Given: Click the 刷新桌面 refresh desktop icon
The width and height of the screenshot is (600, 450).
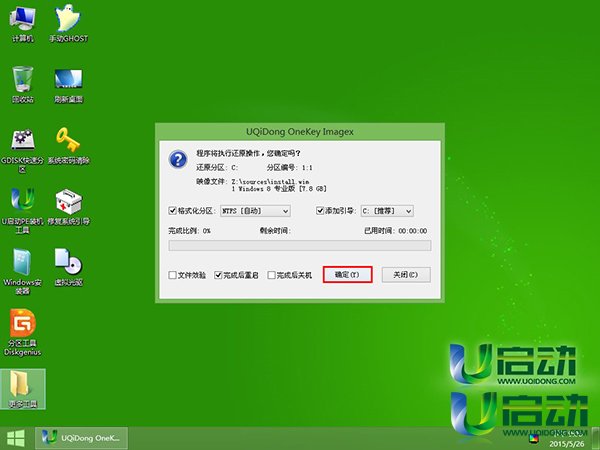Looking at the screenshot, I should click(x=68, y=84).
